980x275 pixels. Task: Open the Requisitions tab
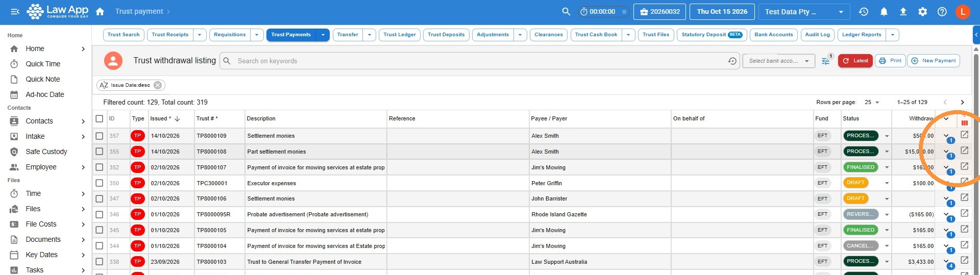coord(230,35)
